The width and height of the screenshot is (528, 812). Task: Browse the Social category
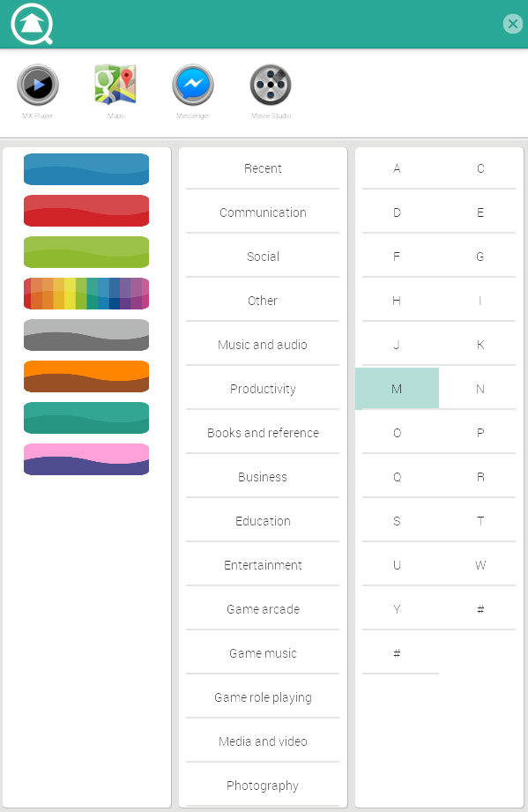262,256
